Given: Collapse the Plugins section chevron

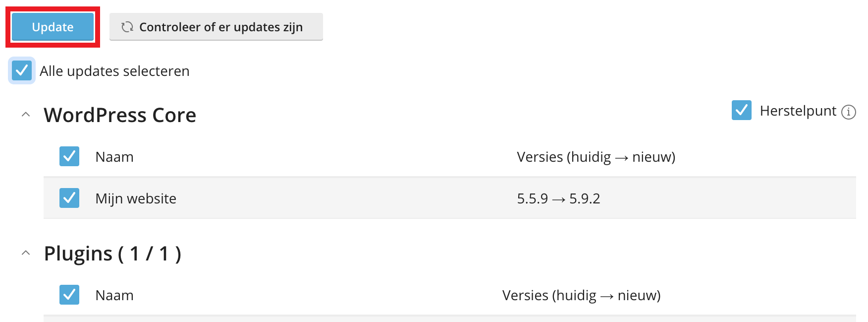Looking at the screenshot, I should pyautogui.click(x=26, y=253).
